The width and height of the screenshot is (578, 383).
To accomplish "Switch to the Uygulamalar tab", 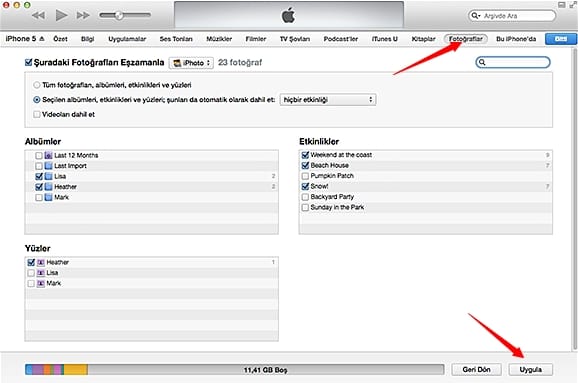I will point(127,39).
